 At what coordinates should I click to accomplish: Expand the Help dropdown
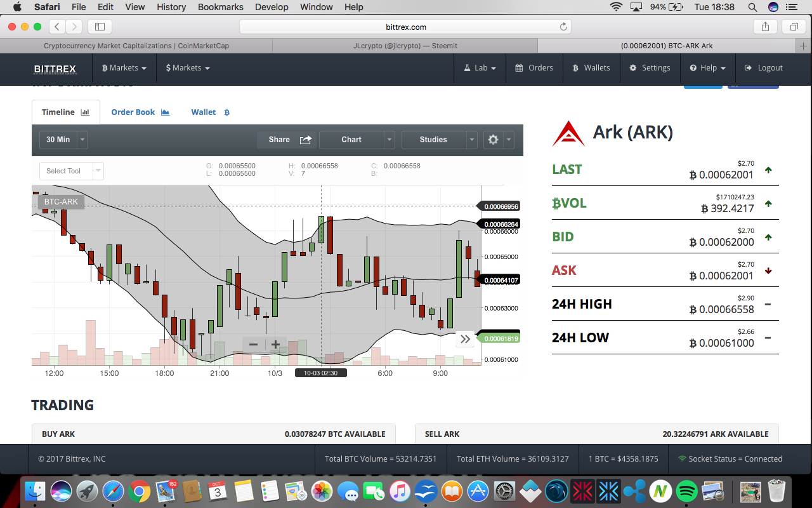pos(707,68)
